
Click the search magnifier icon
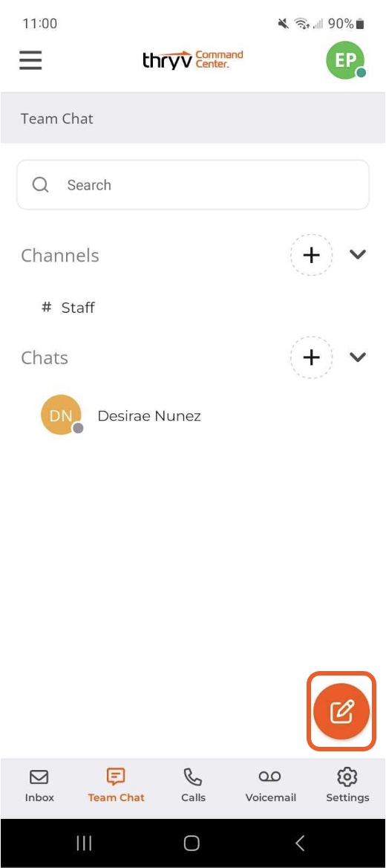pyautogui.click(x=40, y=184)
